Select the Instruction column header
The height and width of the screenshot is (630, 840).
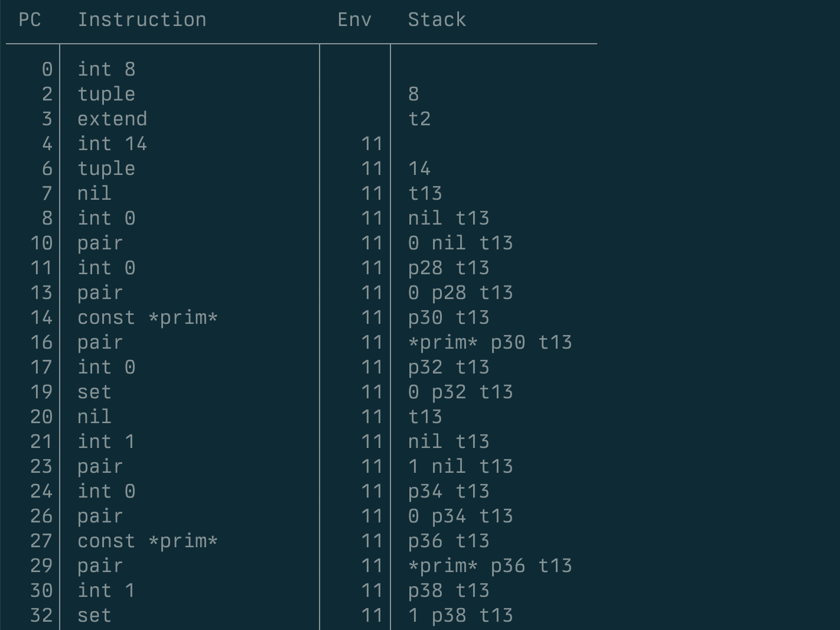click(x=142, y=20)
